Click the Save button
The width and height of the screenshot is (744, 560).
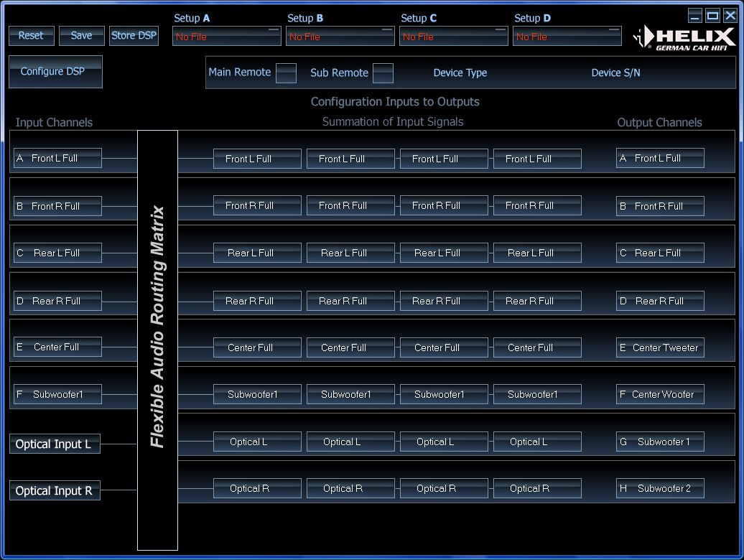point(81,36)
